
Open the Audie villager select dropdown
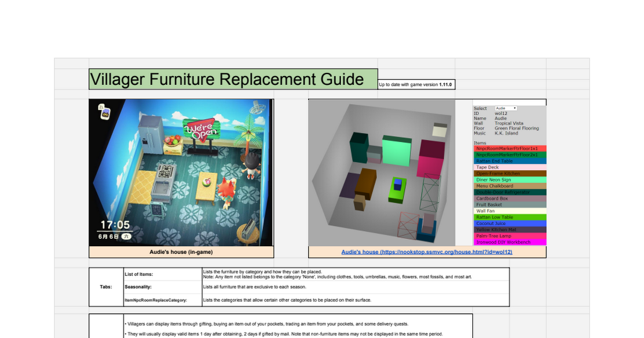pyautogui.click(x=506, y=108)
